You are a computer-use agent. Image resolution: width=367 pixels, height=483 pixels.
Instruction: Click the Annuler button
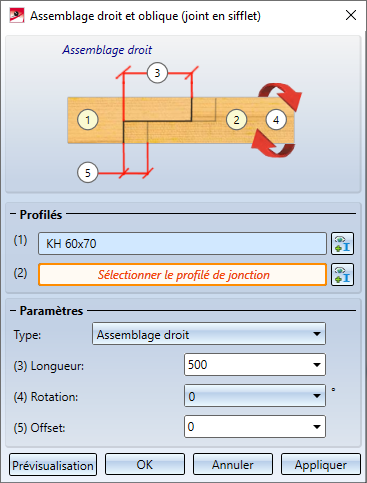coord(233,464)
